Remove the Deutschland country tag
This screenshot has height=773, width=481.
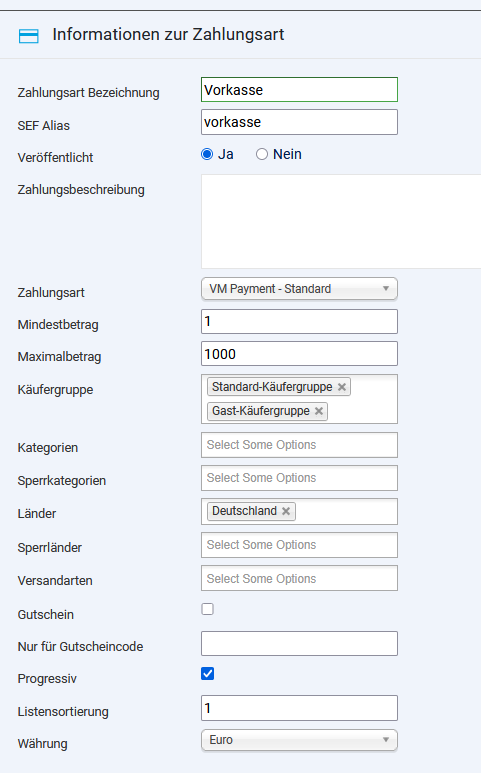[286, 511]
